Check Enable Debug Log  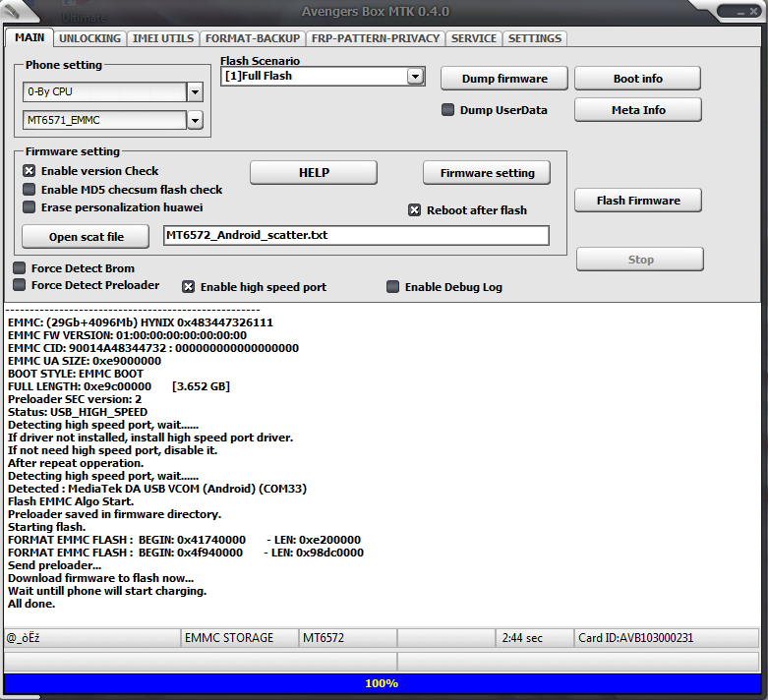point(392,286)
